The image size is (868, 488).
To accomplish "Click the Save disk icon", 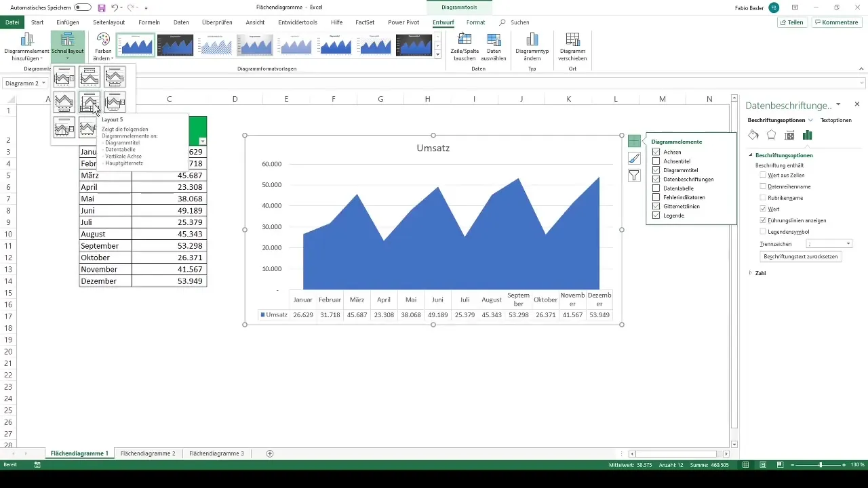I will (x=102, y=7).
